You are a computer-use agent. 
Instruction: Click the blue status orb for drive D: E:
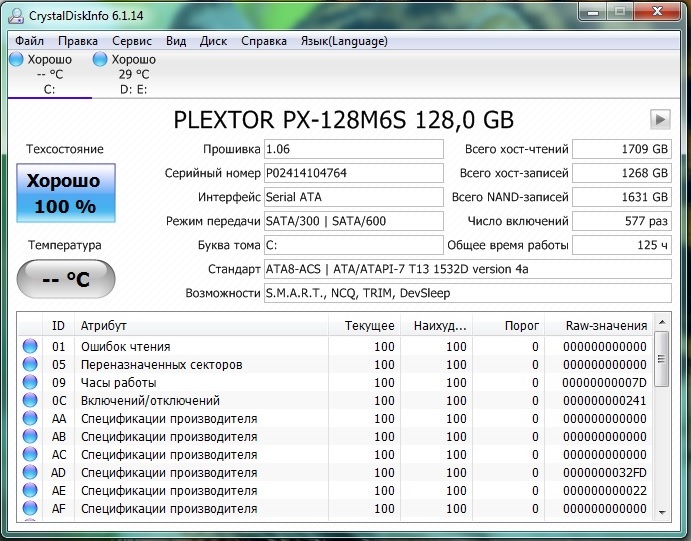tap(100, 59)
